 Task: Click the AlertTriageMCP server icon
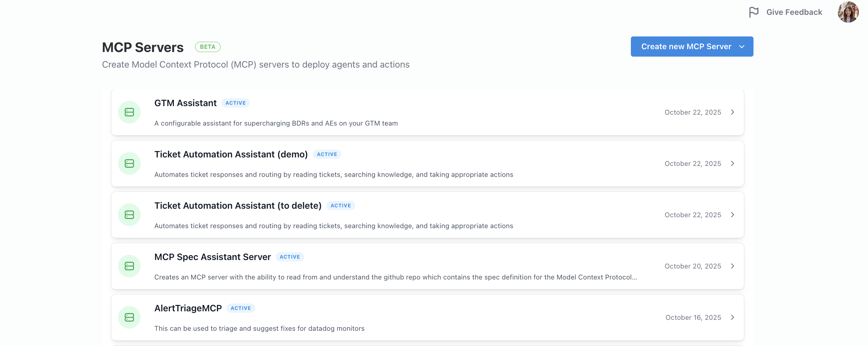pyautogui.click(x=129, y=317)
